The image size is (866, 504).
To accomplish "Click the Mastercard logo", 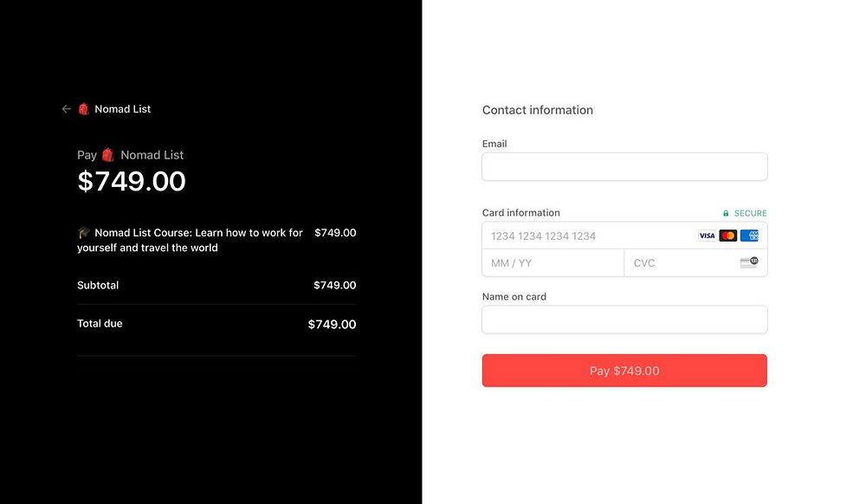I will pos(727,236).
